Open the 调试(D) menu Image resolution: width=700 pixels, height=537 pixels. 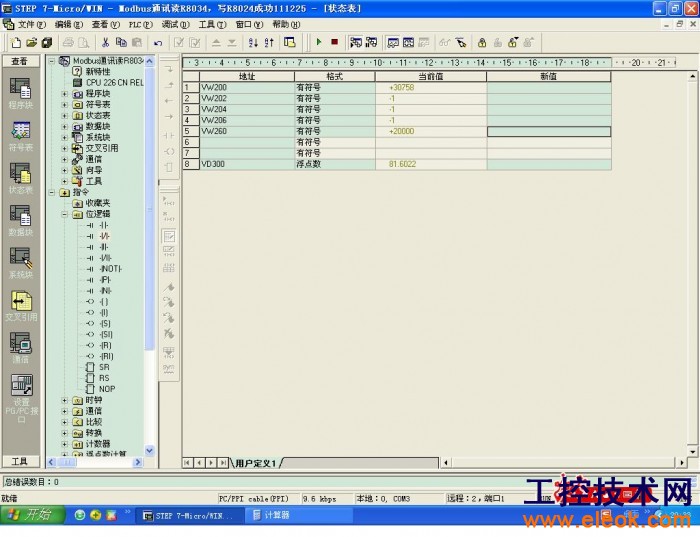pos(175,25)
